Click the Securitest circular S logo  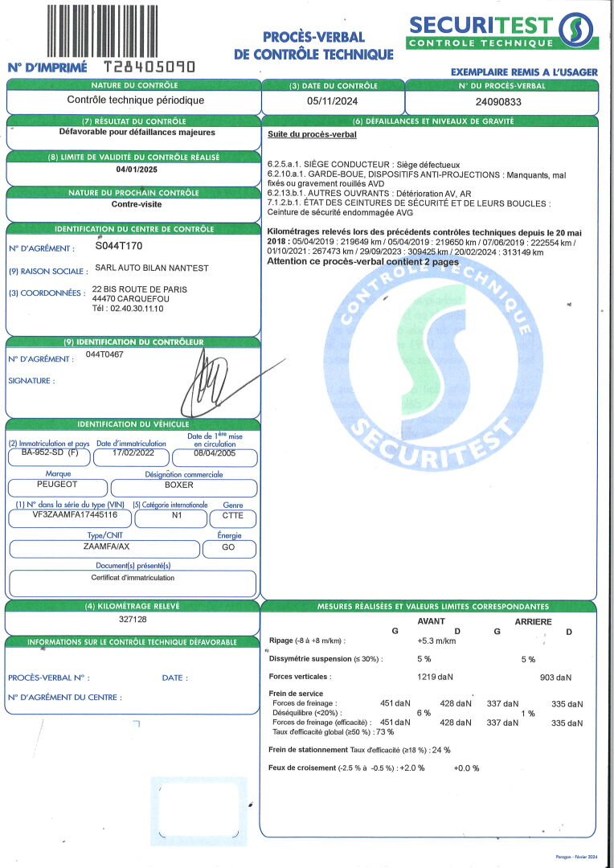(x=575, y=30)
